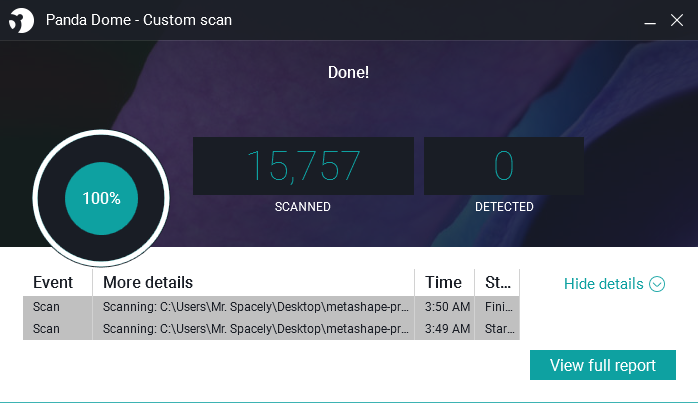
Task: Click the truncated 'St...' column header
Action: pyautogui.click(x=497, y=282)
